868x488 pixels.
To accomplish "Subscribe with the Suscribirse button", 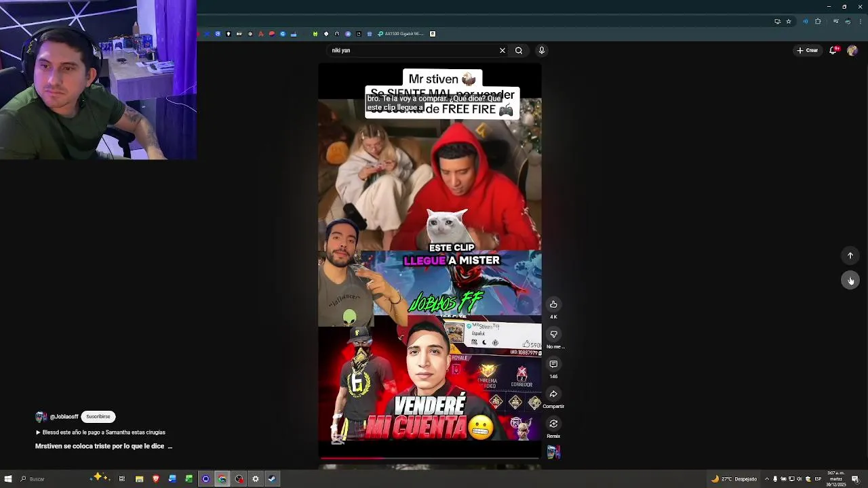I will [x=98, y=417].
